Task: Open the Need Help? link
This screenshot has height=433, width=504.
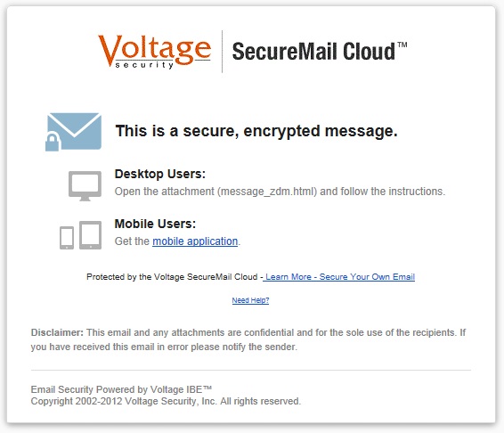Action: pyautogui.click(x=250, y=300)
